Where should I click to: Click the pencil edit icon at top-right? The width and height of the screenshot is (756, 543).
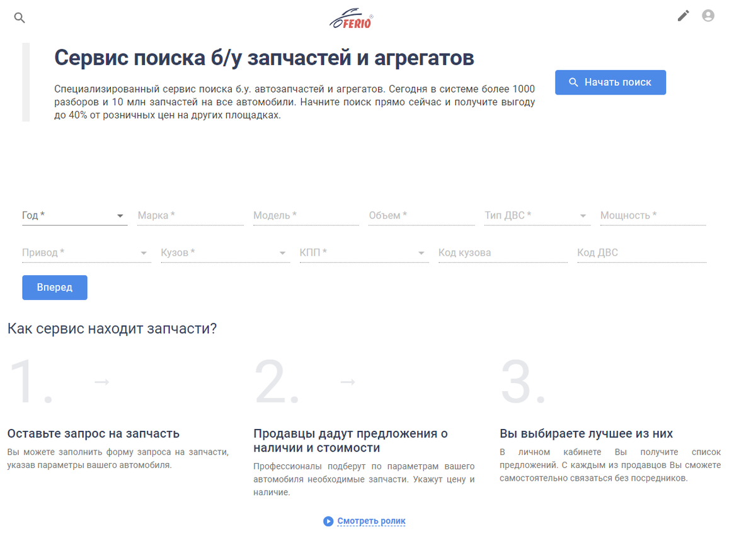[x=683, y=16]
